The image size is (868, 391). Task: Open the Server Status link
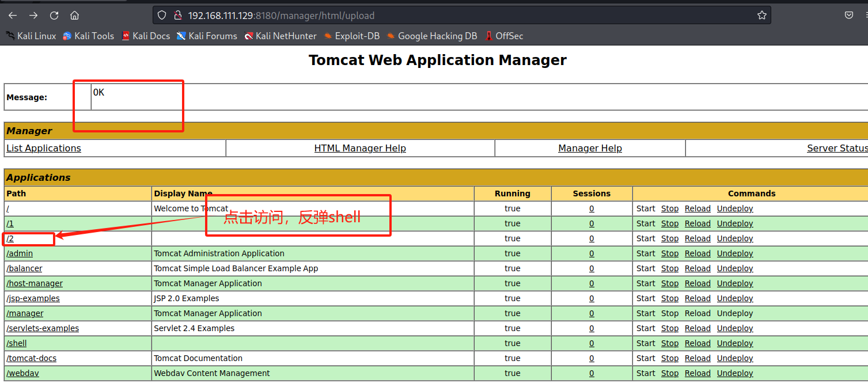[x=837, y=148]
